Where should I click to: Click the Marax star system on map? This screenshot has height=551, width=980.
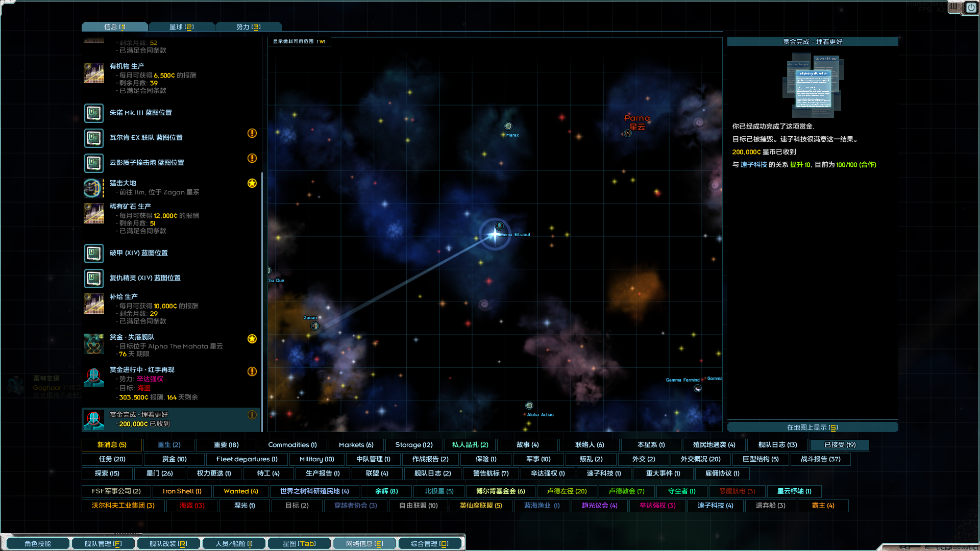[x=508, y=126]
